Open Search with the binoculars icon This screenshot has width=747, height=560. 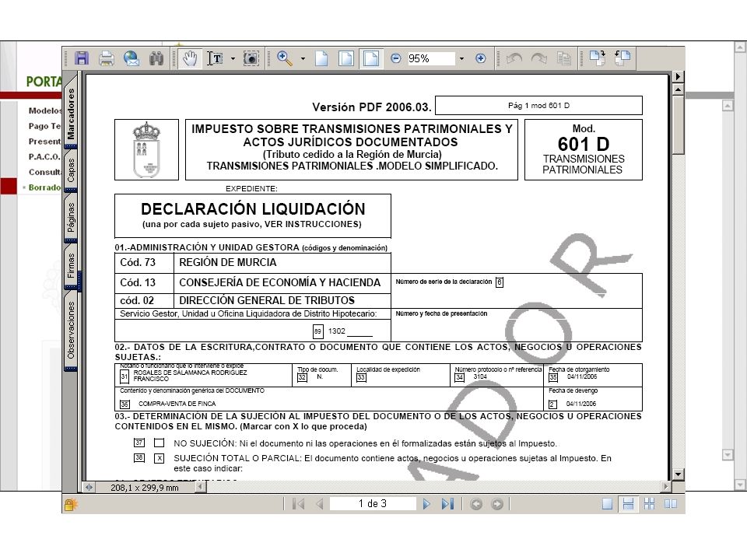[x=156, y=58]
